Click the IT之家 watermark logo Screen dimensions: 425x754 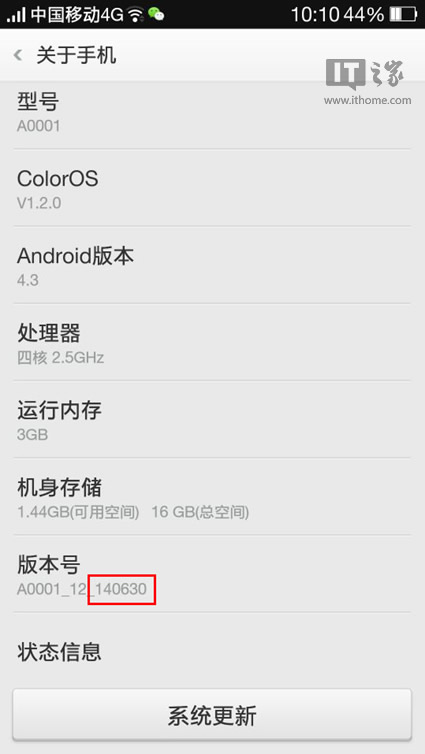click(x=365, y=73)
